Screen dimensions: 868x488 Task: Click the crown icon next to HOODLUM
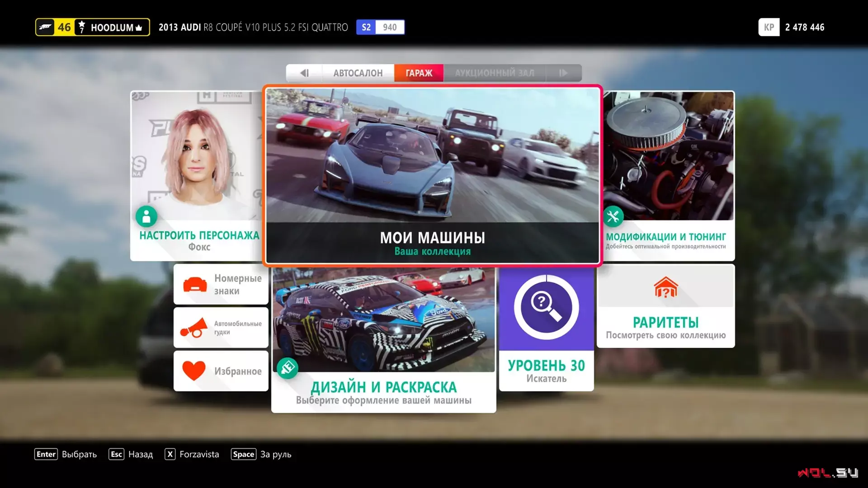[x=139, y=28]
